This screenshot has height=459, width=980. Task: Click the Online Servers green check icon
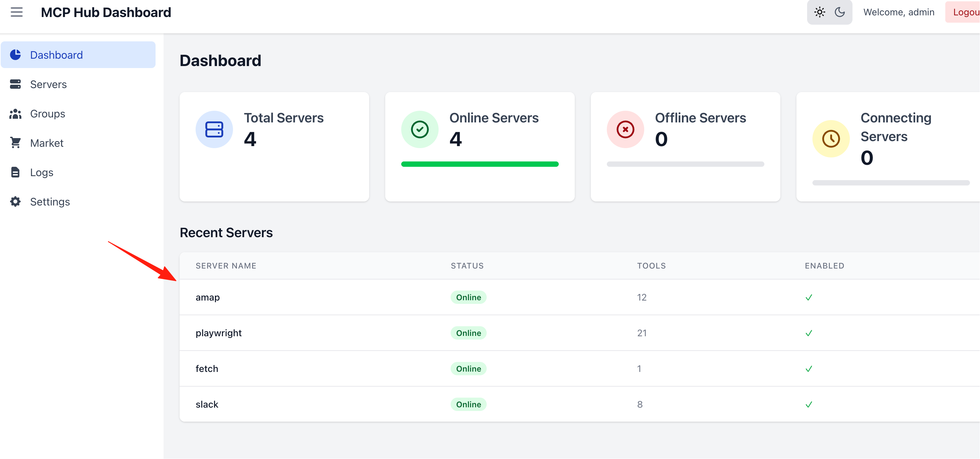click(x=420, y=129)
